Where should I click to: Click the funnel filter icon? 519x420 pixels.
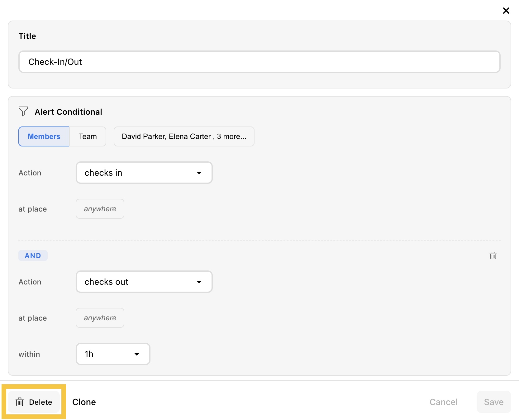[23, 112]
